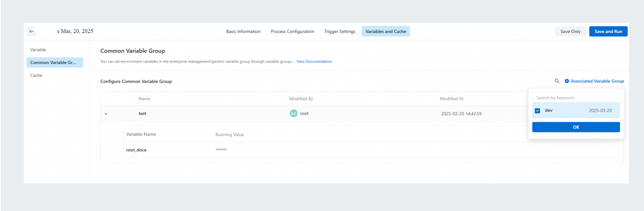Select the Variables and Cache tab

(385, 31)
